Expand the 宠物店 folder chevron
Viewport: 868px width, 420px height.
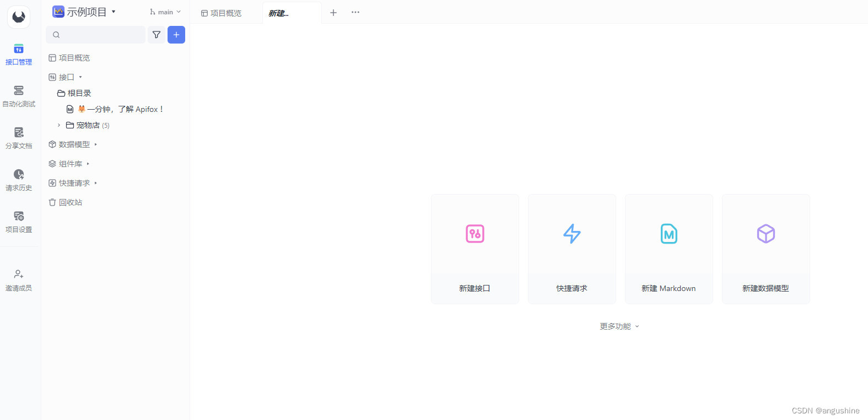pos(59,125)
